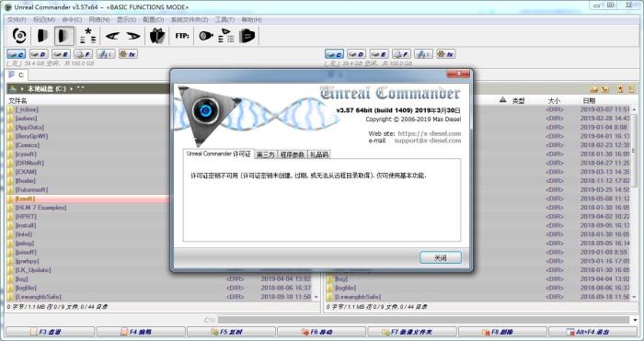
Task: Click the 关闭 button in About dialog
Action: 441,257
